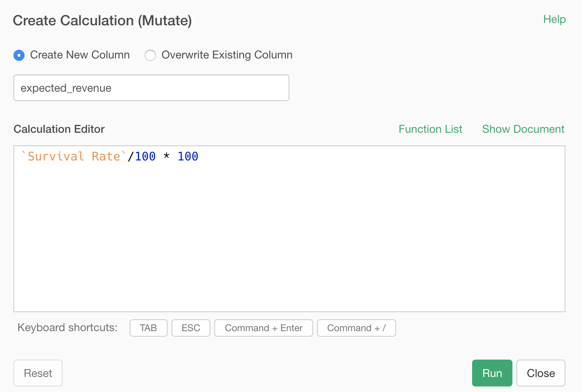Click the Command + Enter shortcut badge
The width and height of the screenshot is (582, 392).
(263, 328)
